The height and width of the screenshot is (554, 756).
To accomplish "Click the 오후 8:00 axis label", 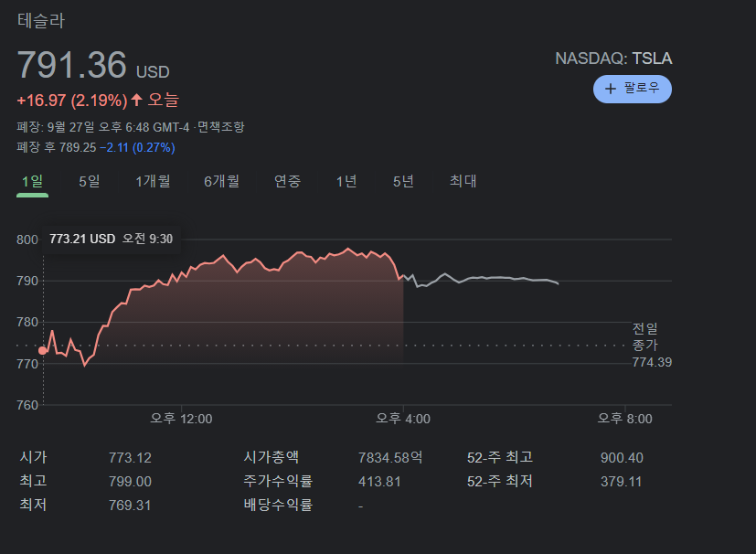I will coord(625,419).
